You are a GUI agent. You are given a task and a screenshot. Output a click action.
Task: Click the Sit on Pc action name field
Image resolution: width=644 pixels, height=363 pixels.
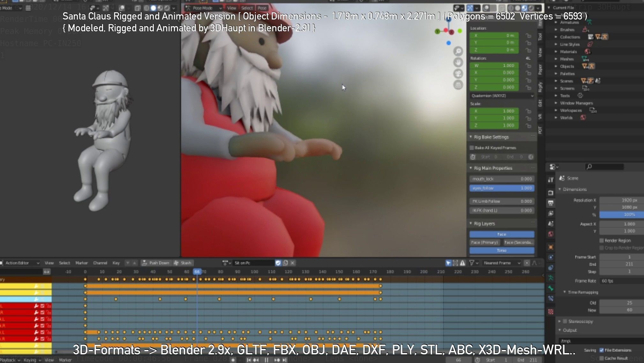click(x=253, y=263)
